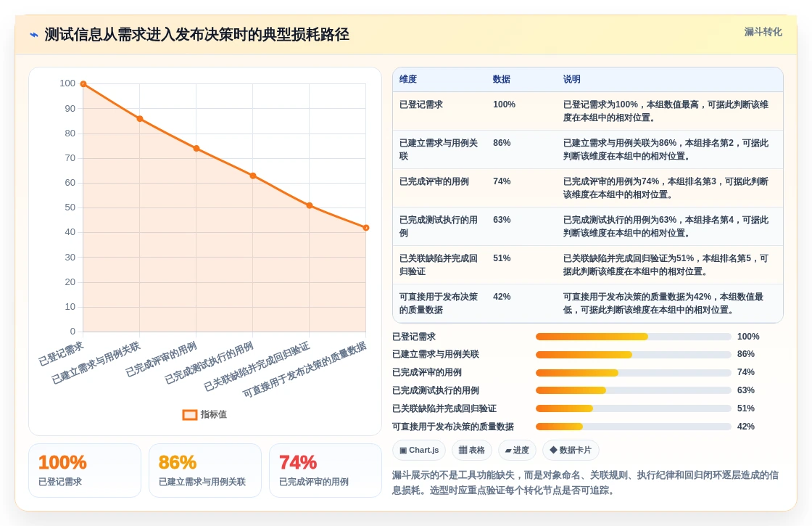Click the 74 data point on the line chart
The width and height of the screenshot is (812, 526).
coord(196,148)
